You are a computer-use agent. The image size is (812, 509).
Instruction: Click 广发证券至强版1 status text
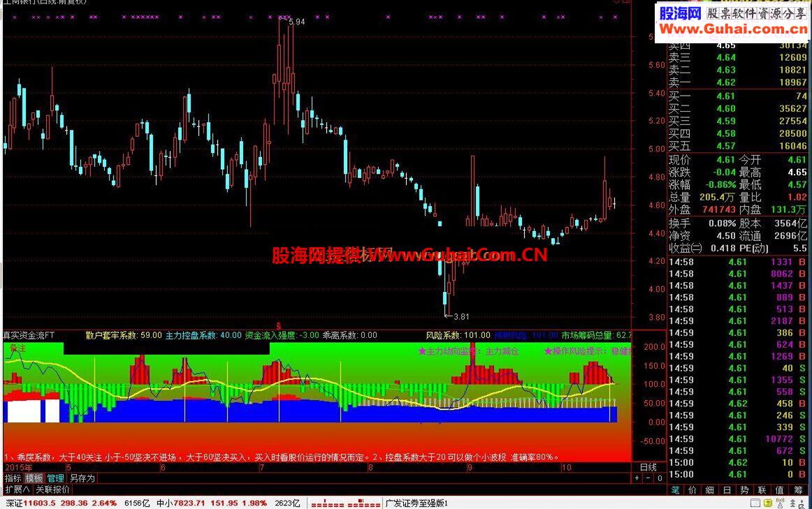point(417,503)
